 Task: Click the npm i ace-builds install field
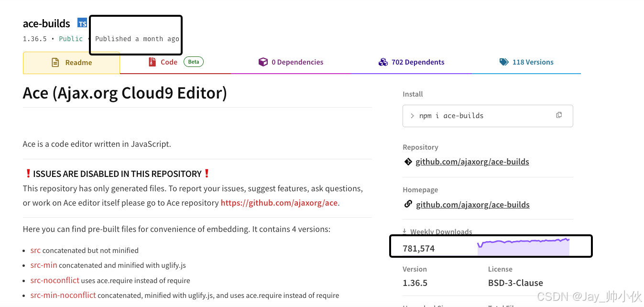[x=488, y=116]
